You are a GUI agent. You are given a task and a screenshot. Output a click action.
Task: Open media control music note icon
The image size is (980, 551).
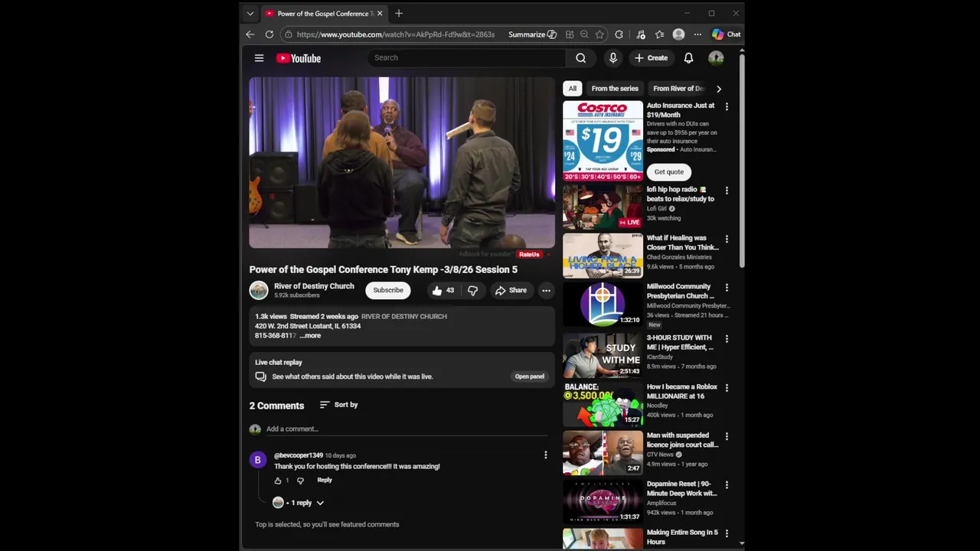coord(640,34)
